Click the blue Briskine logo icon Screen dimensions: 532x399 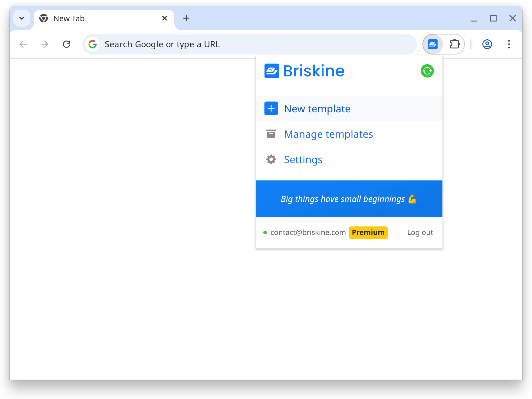pyautogui.click(x=272, y=71)
